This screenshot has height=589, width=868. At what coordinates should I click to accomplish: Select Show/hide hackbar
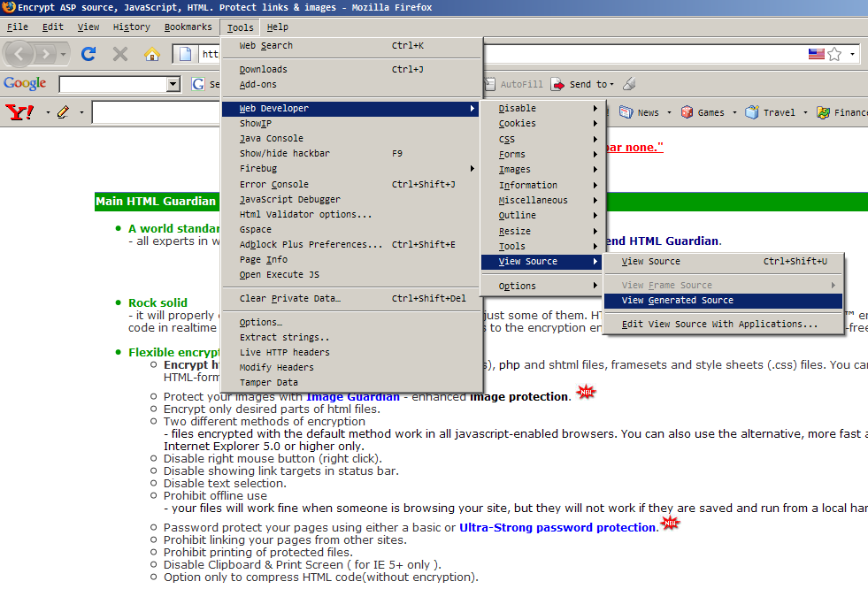(x=351, y=153)
